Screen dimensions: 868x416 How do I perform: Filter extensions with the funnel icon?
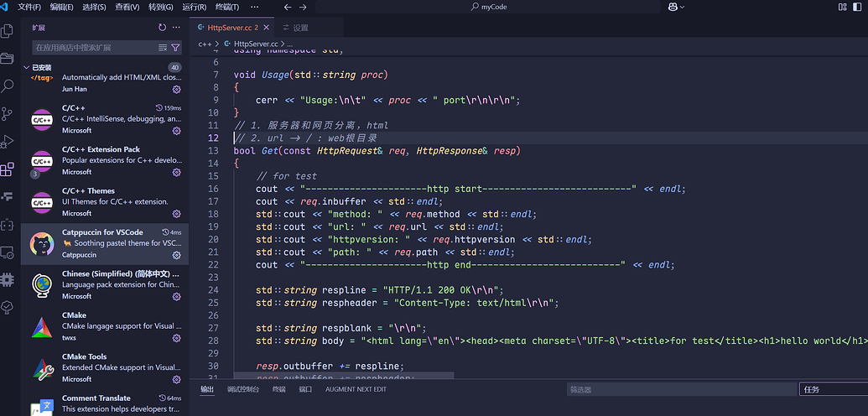coord(175,48)
